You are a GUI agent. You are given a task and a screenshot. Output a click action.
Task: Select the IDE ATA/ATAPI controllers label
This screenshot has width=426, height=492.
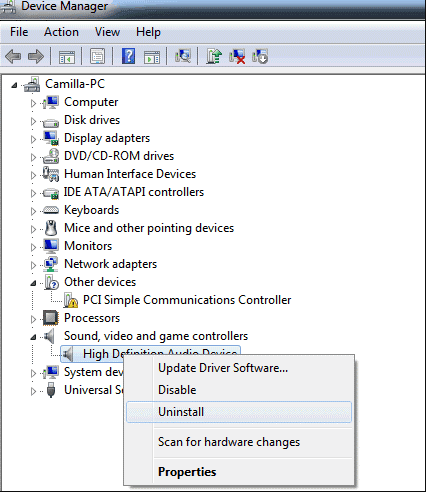coord(134,192)
